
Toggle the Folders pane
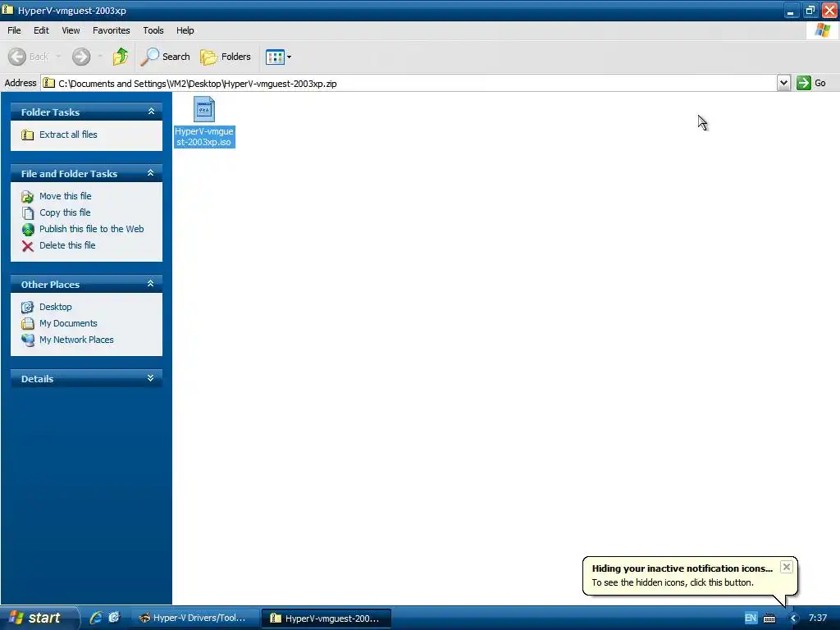pyautogui.click(x=225, y=57)
